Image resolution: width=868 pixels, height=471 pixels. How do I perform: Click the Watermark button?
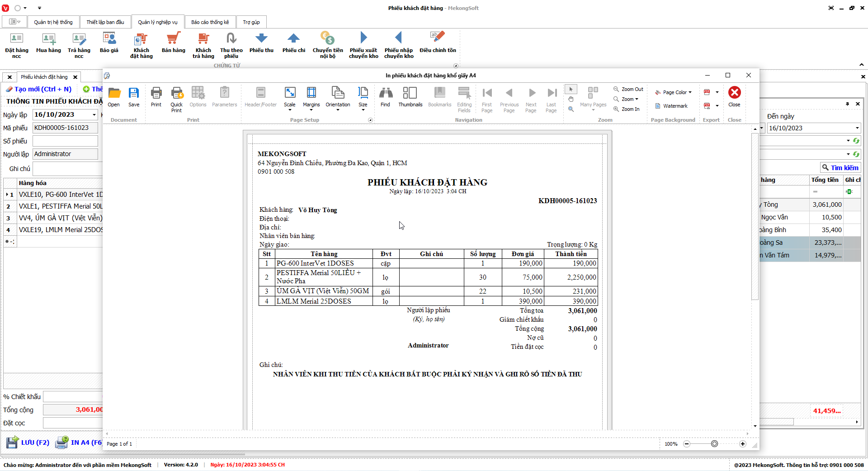[x=671, y=106]
